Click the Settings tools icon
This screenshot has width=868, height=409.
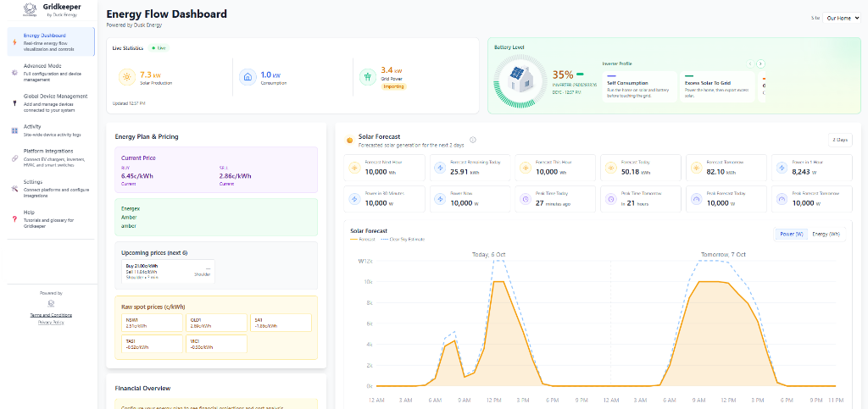[x=14, y=189]
